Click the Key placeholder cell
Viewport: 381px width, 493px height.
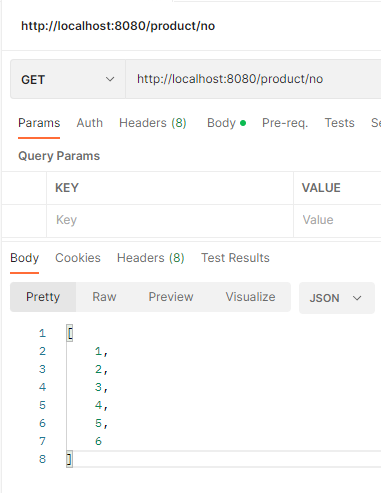point(170,220)
